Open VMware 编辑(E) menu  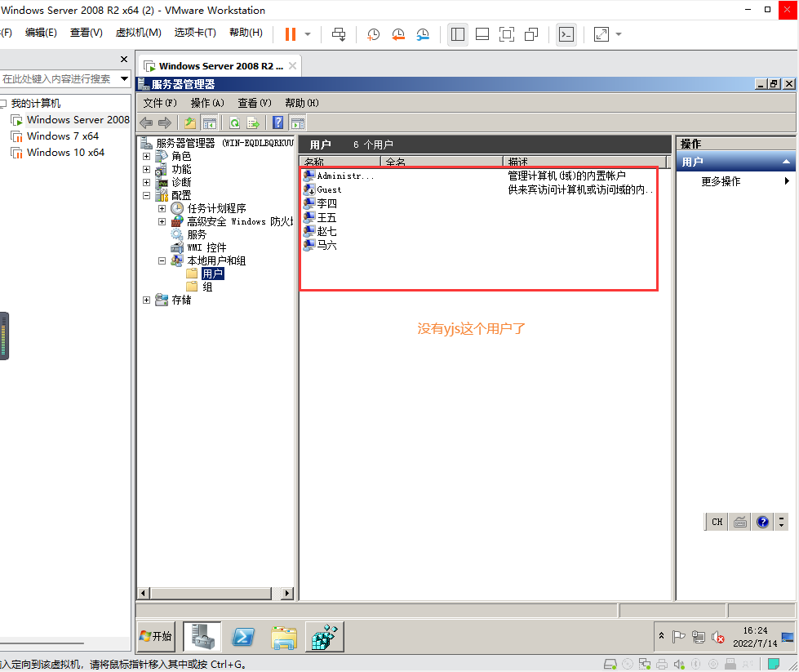click(41, 33)
